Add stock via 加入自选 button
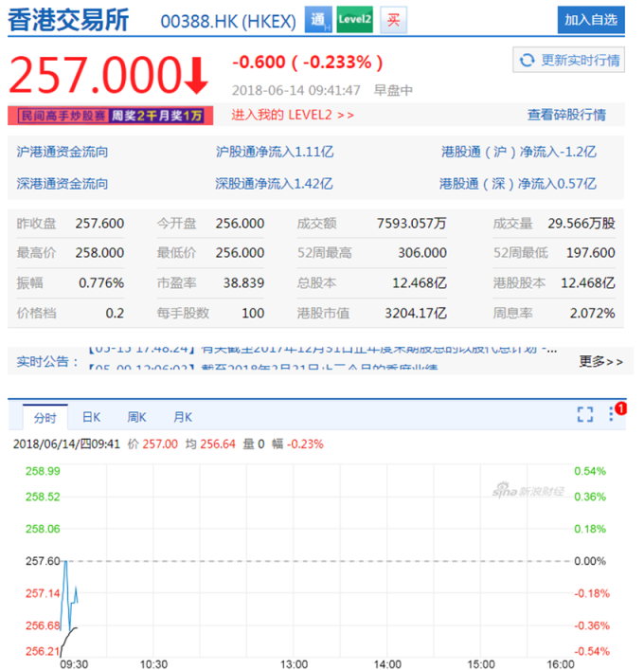 [591, 20]
